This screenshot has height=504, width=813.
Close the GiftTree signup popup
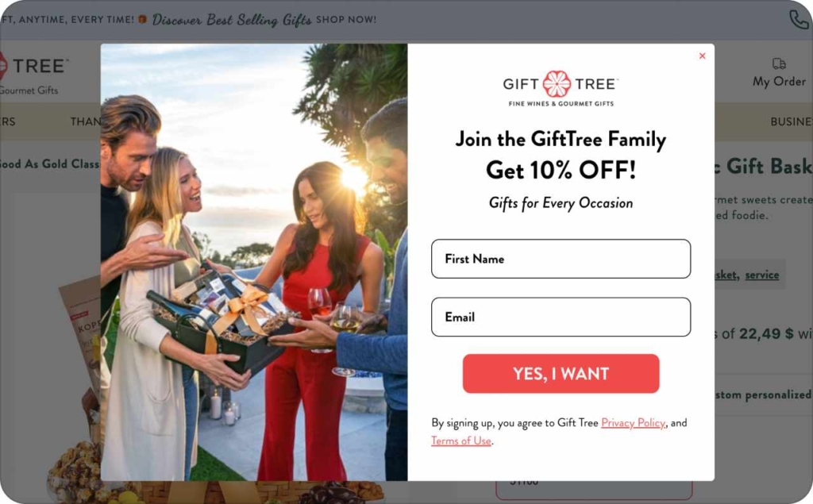coord(702,56)
